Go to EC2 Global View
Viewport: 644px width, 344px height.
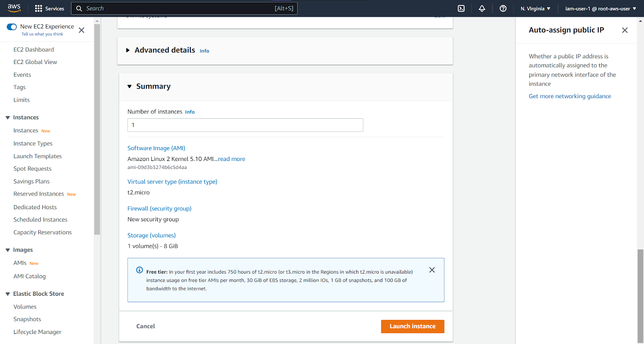(35, 62)
